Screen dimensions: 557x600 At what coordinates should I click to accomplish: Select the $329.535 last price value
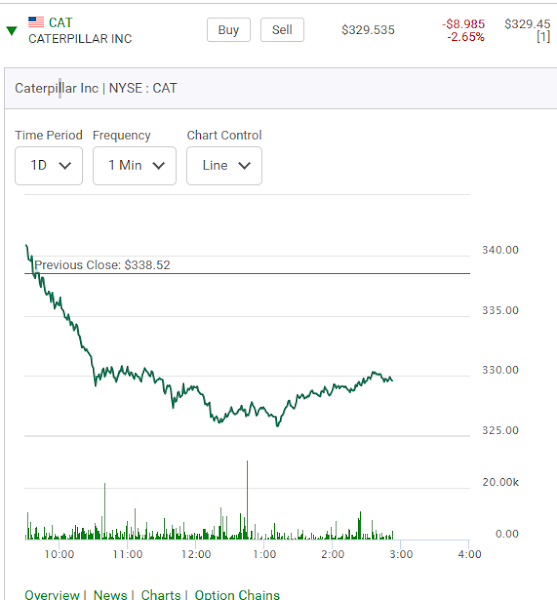coord(368,30)
